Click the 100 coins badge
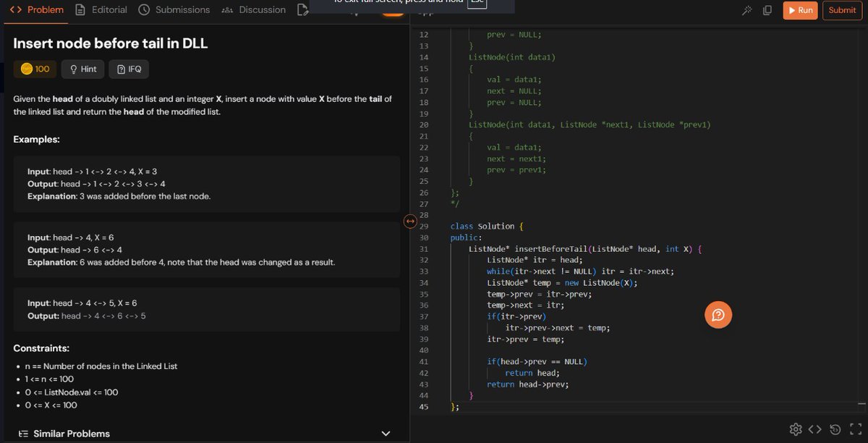The image size is (868, 443). click(35, 69)
